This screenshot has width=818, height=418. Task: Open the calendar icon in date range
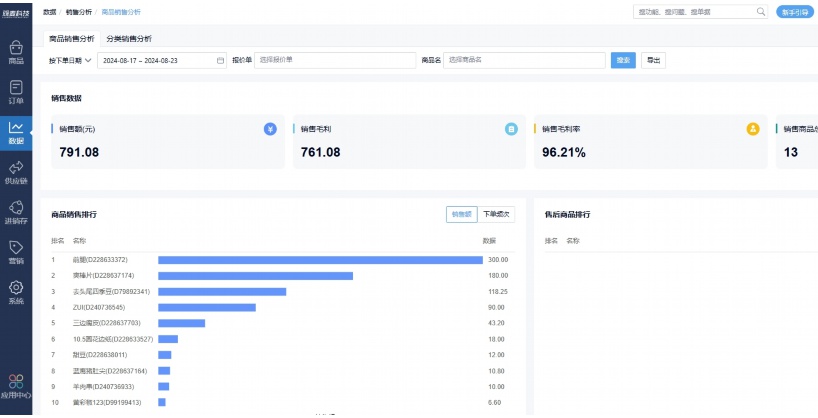click(220, 60)
